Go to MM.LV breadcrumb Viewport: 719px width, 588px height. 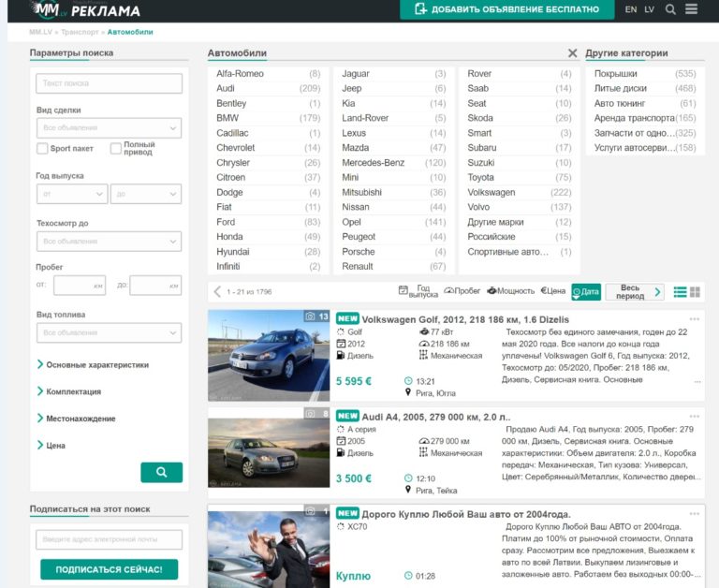(x=41, y=32)
